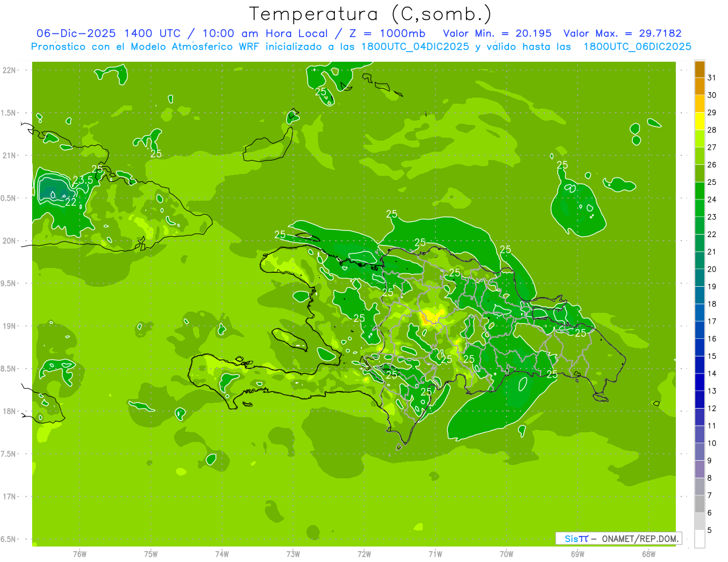The width and height of the screenshot is (728, 562).
Task: Click the '23.5' contour label over Cuba
Action: [83, 180]
